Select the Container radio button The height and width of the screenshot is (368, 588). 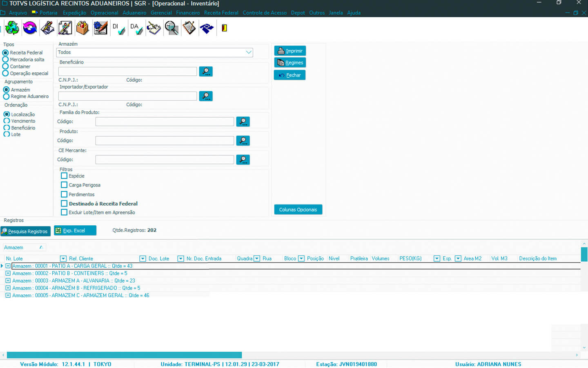coord(6,66)
